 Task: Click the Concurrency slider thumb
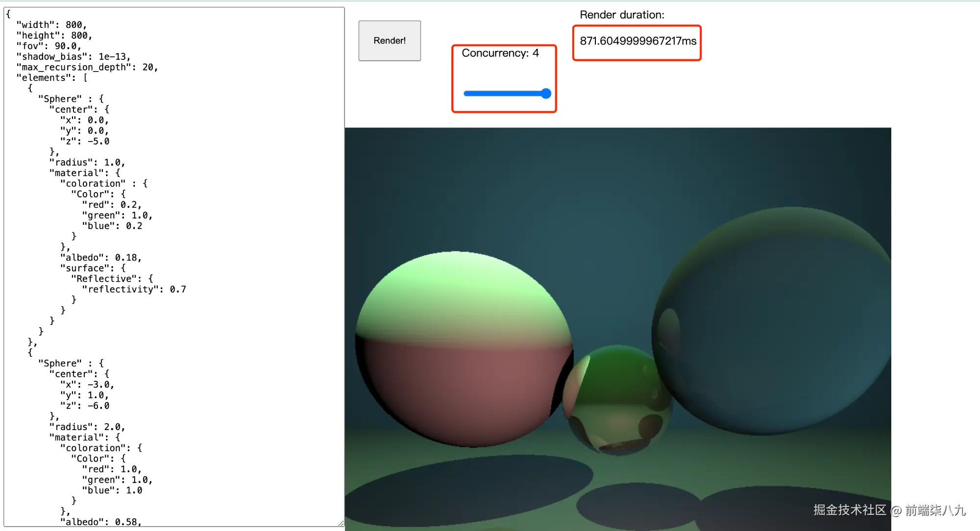[x=546, y=94]
